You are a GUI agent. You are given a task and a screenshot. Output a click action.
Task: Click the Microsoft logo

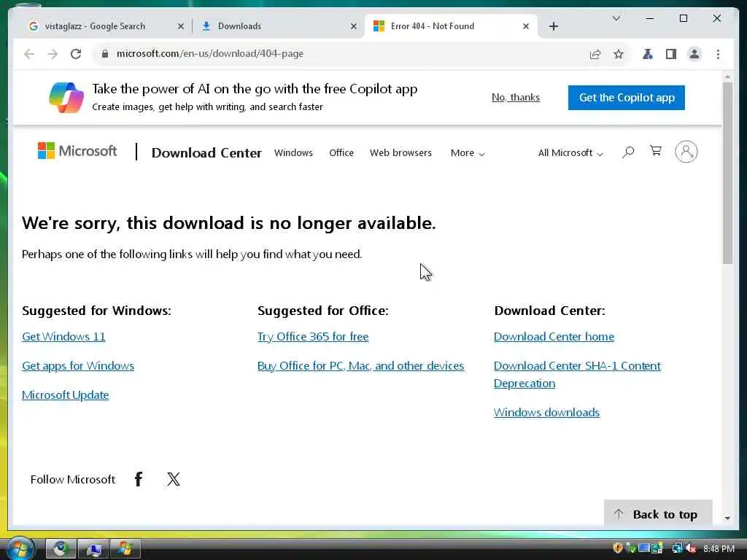point(77,151)
